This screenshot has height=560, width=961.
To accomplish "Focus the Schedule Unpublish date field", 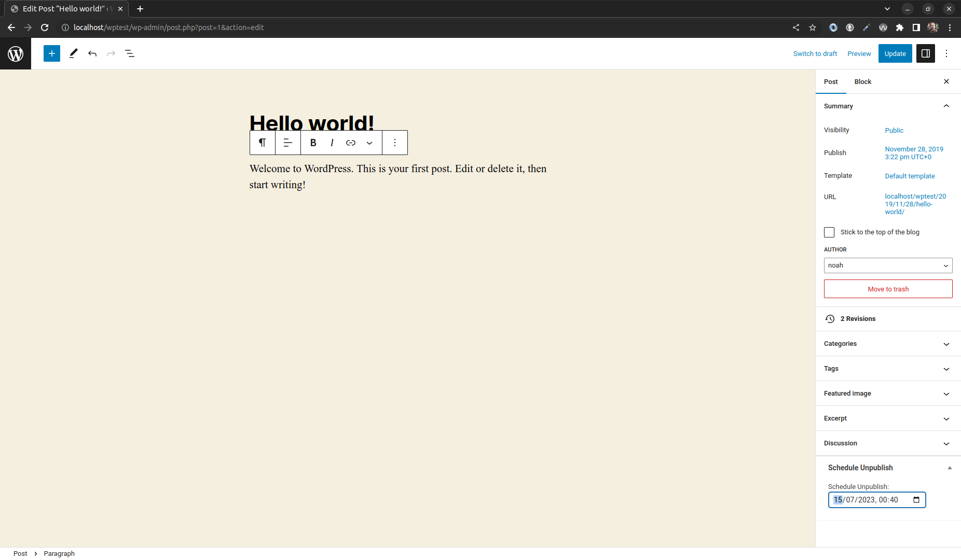I will (x=877, y=500).
